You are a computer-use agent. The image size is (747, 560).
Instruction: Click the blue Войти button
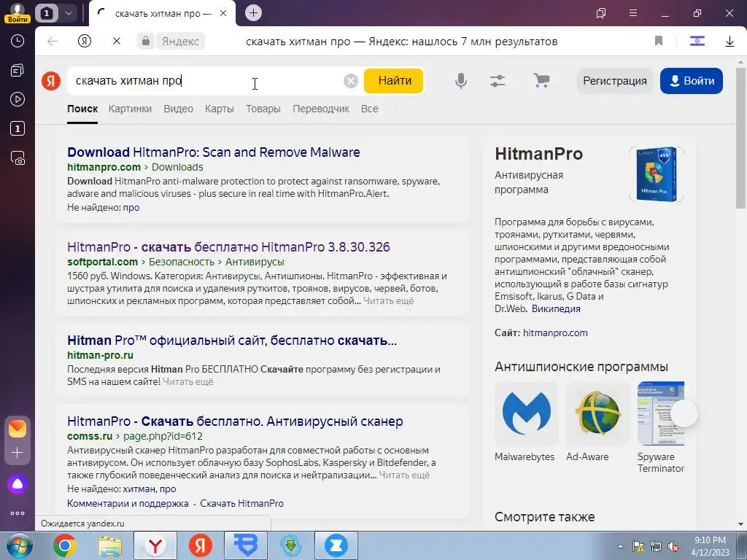point(692,81)
